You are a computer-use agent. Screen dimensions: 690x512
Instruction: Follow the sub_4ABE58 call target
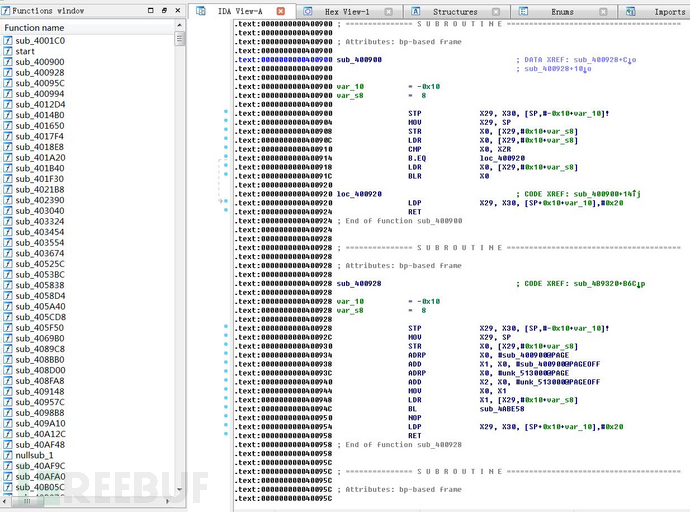(x=502, y=409)
